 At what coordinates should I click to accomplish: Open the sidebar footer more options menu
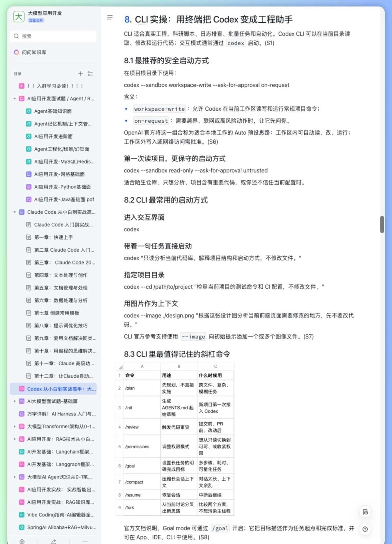85,541
